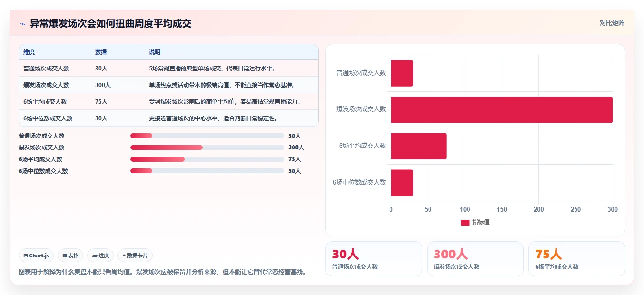The width and height of the screenshot is (644, 295).
Task: Click the 6场平均成交人数 bar in chart
Action: (x=419, y=146)
